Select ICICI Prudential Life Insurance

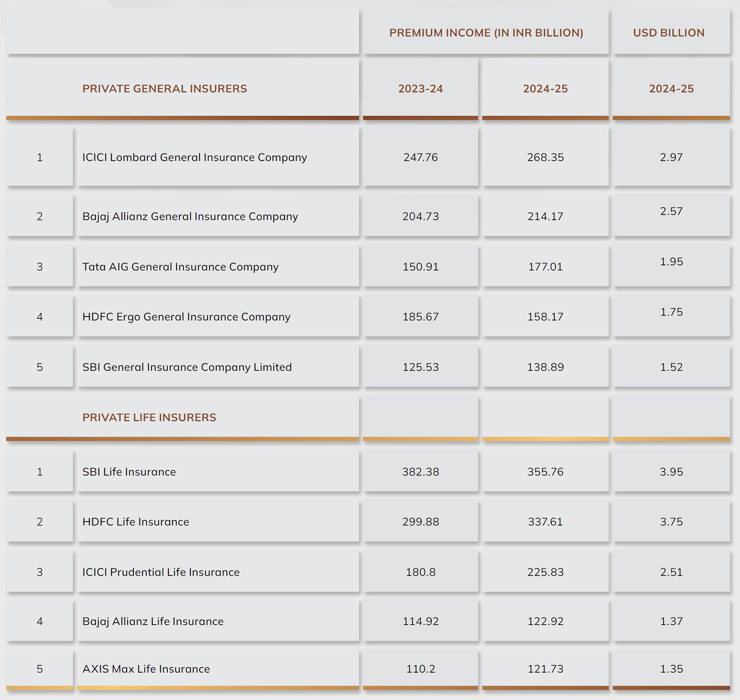161,572
